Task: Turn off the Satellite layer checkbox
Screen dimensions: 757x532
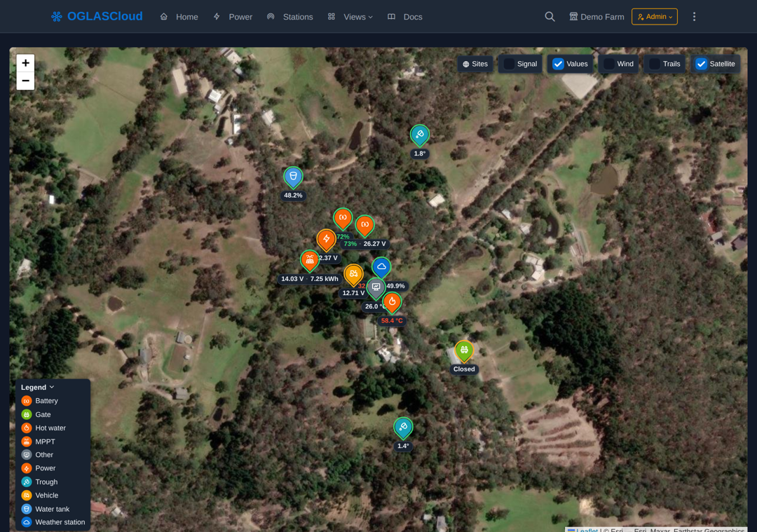Action: pos(702,64)
